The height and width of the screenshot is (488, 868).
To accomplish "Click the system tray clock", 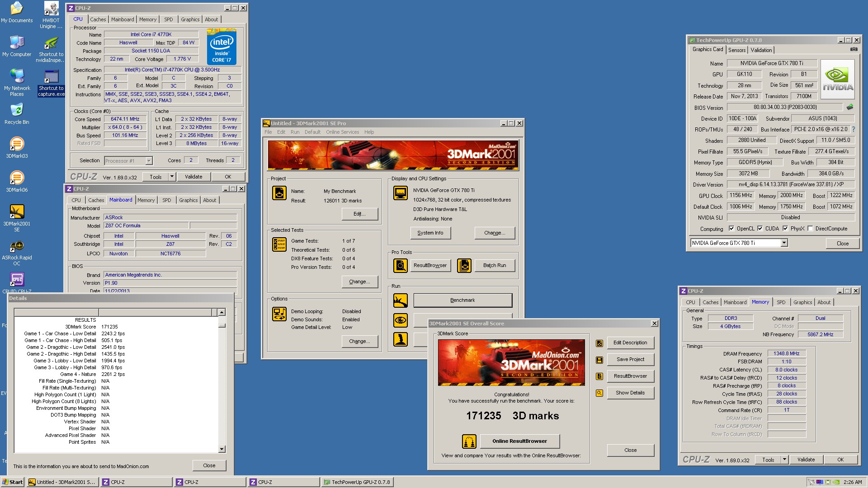I will [x=852, y=482].
